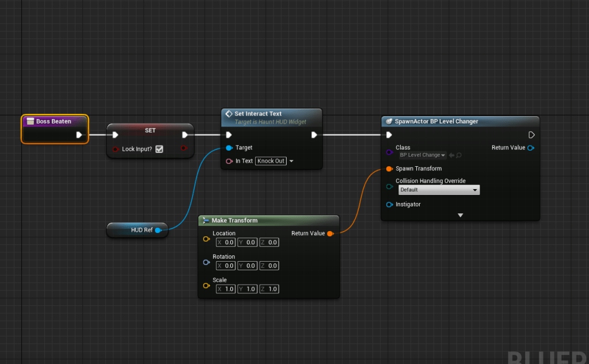Click the use-selected arrow icon beside Class
The image size is (589, 364).
452,155
